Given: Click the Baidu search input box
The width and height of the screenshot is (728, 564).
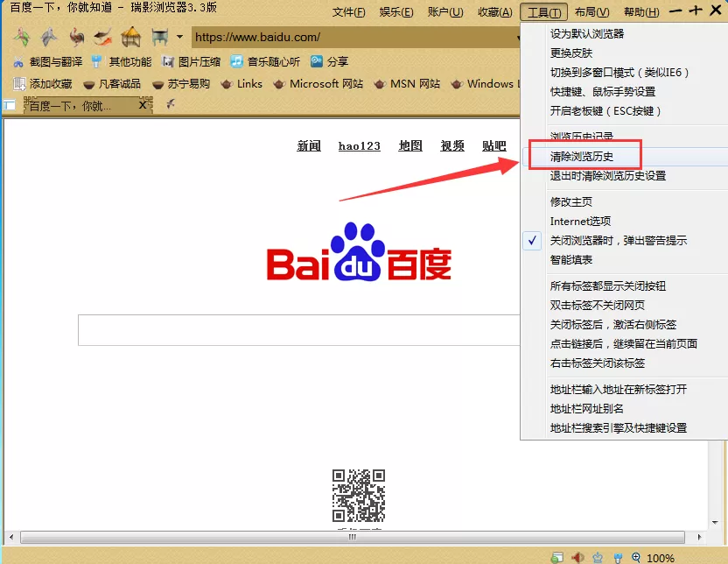Looking at the screenshot, I should 299,330.
